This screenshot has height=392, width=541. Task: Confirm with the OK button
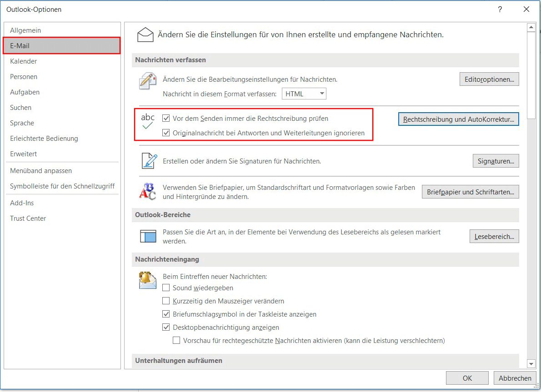pos(467,378)
